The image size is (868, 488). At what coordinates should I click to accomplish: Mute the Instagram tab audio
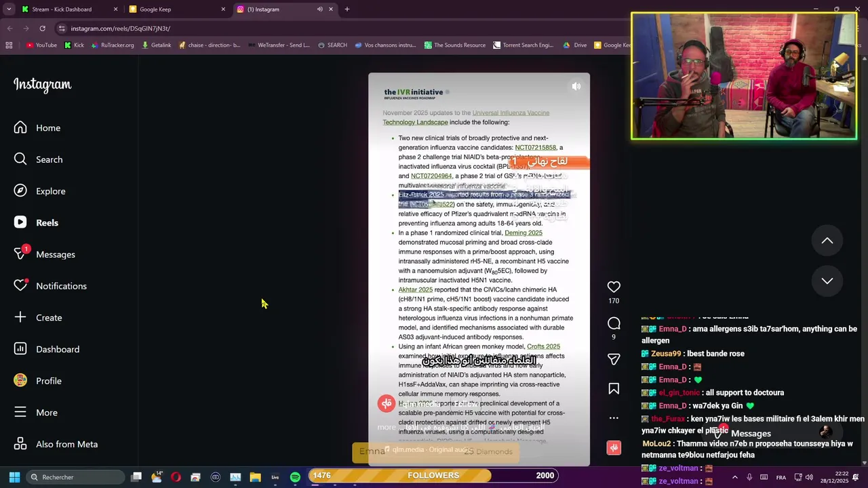pos(320,9)
